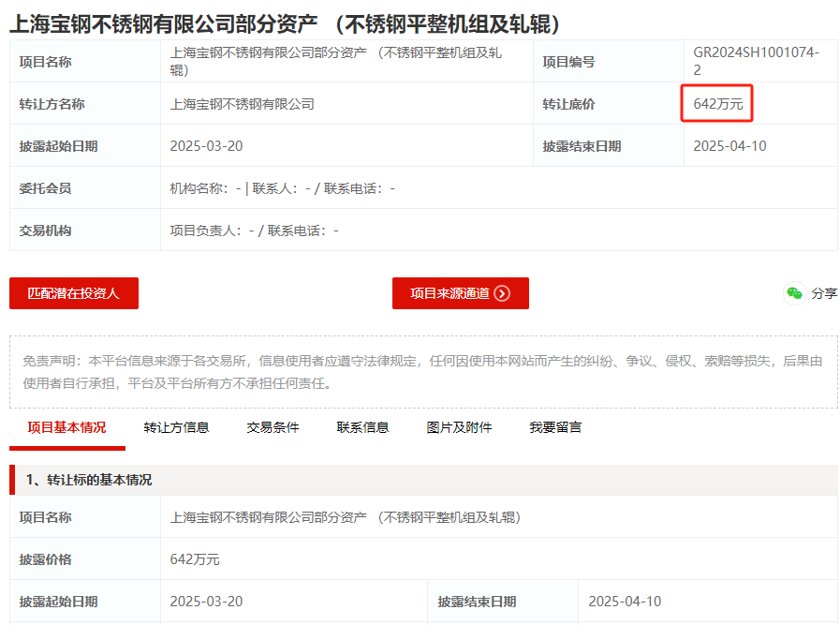The width and height of the screenshot is (840, 625).
Task: Select the 交易条件 tab
Action: [273, 427]
